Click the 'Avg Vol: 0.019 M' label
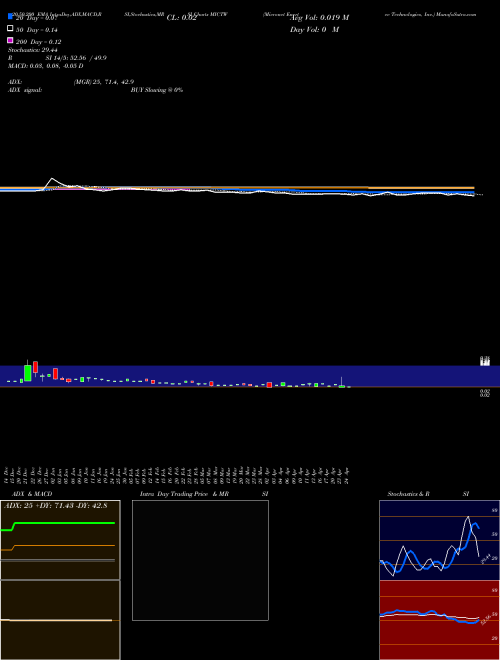This screenshot has height=660, width=500. click(319, 18)
